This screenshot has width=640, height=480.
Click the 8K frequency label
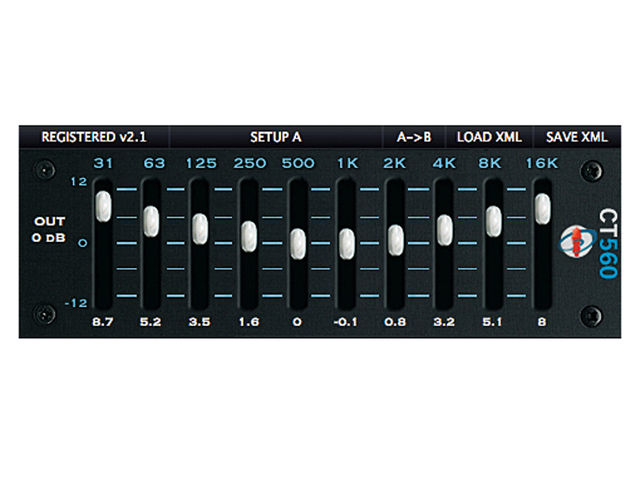(x=490, y=163)
